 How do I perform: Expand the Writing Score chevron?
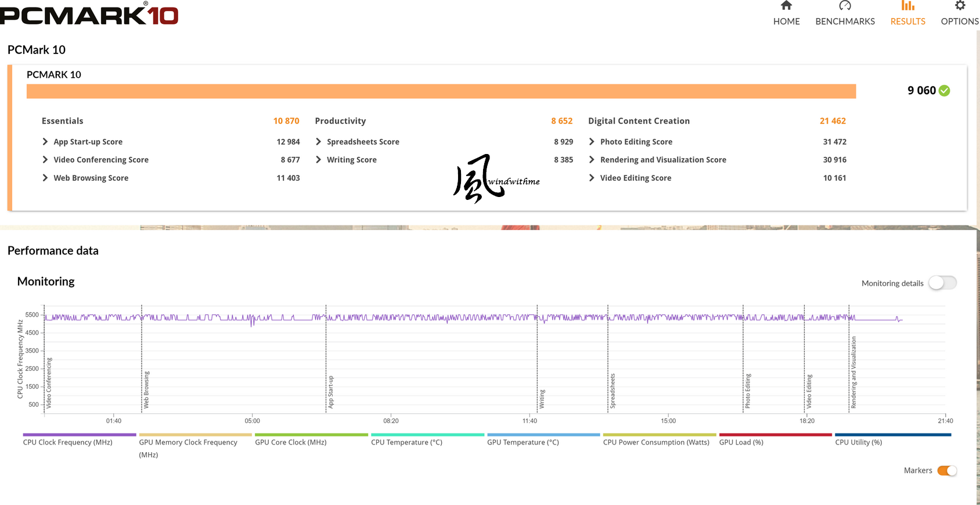tap(319, 160)
